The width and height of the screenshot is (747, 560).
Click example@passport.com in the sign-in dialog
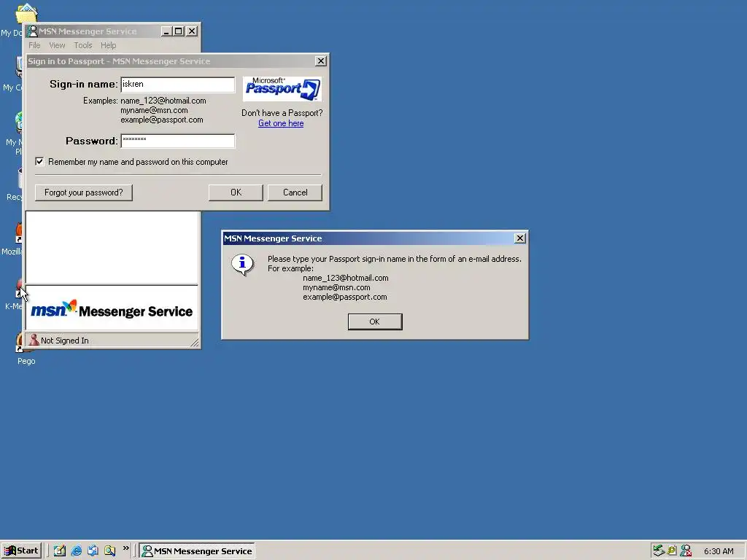[161, 120]
